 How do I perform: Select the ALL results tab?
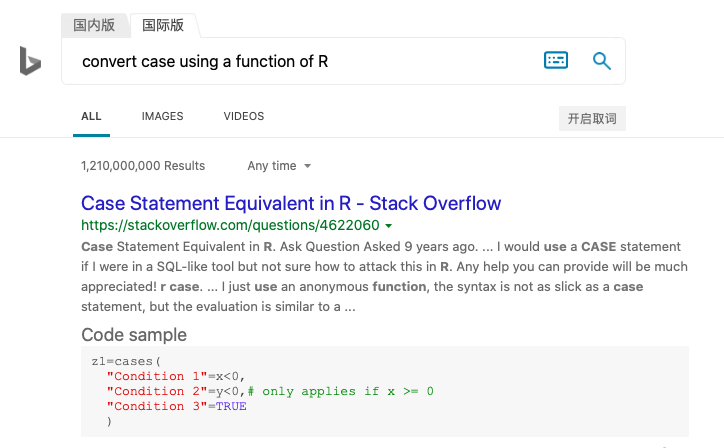[91, 116]
